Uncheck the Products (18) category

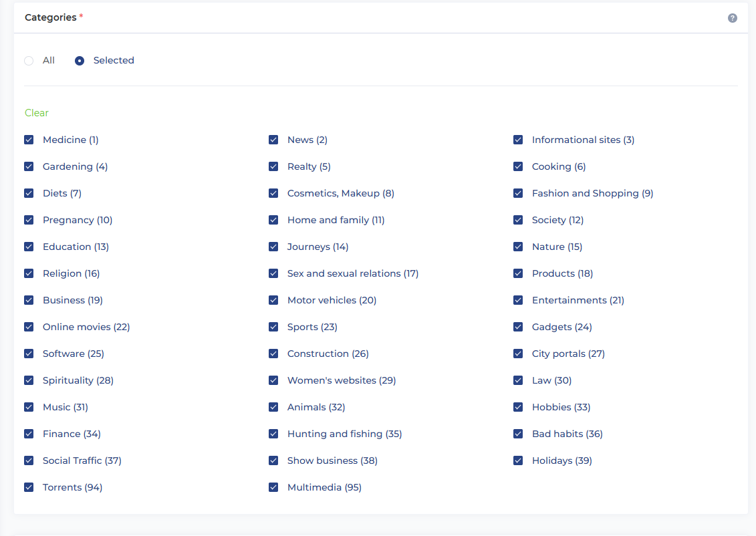pyautogui.click(x=518, y=273)
